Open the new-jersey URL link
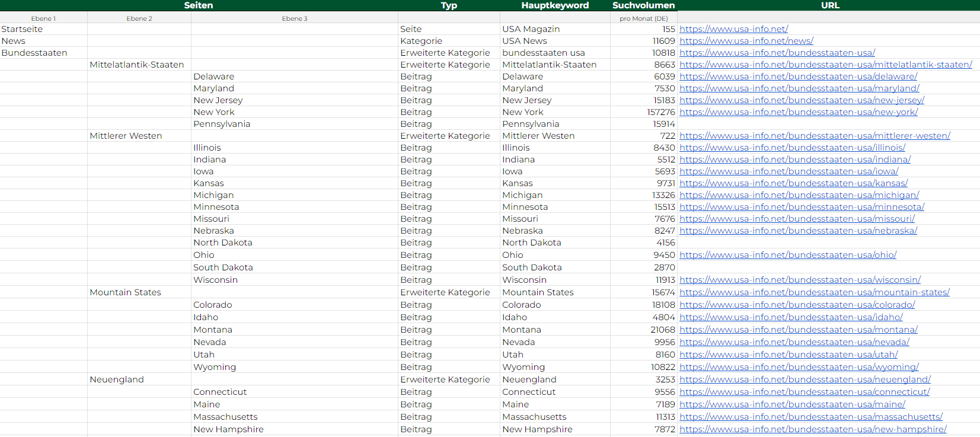 click(802, 100)
